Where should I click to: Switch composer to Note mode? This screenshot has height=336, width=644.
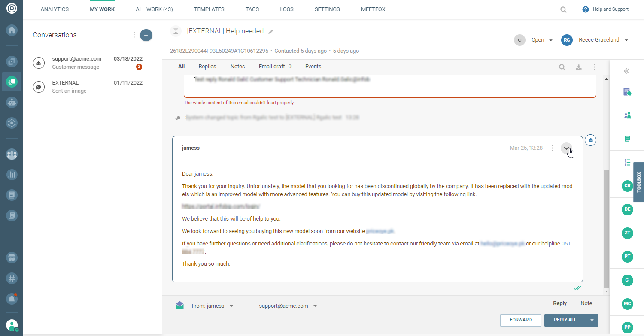point(586,303)
